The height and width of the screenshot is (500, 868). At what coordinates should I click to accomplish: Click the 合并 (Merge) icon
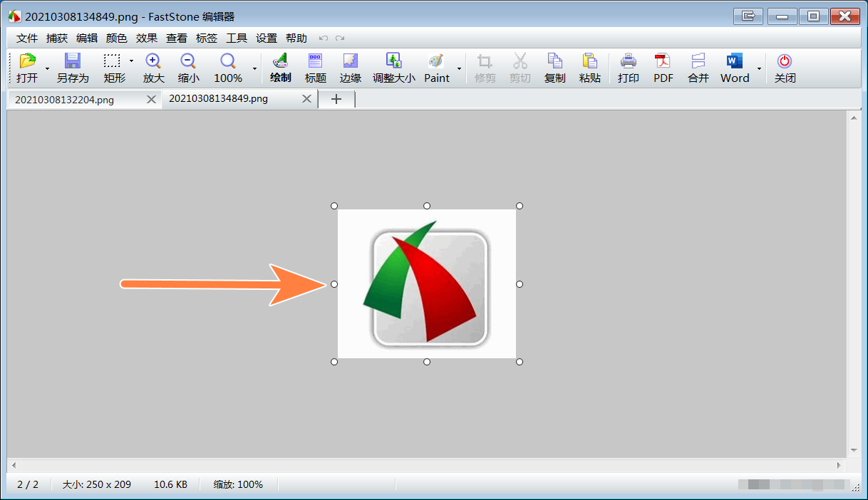[698, 61]
